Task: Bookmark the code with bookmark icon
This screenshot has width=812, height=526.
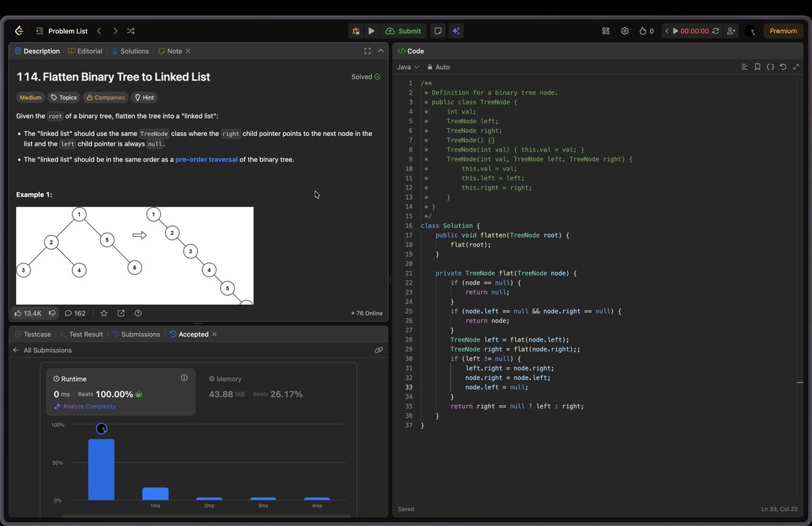Action: (757, 67)
